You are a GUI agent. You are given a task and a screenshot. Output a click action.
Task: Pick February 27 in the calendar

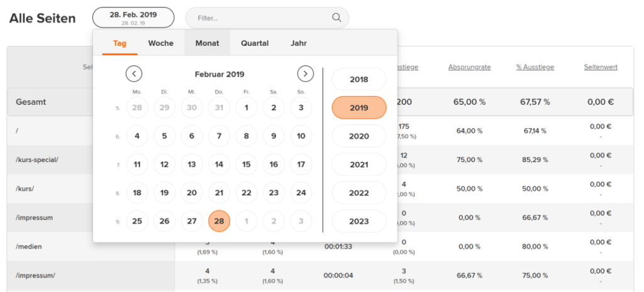[192, 221]
